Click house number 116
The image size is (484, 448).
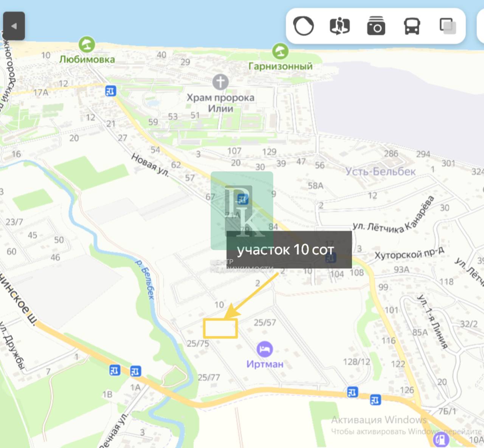pyautogui.click(x=389, y=341)
